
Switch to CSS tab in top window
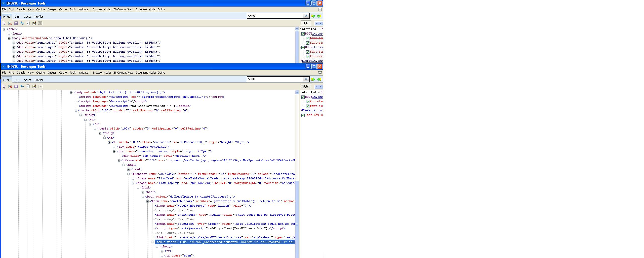click(17, 17)
